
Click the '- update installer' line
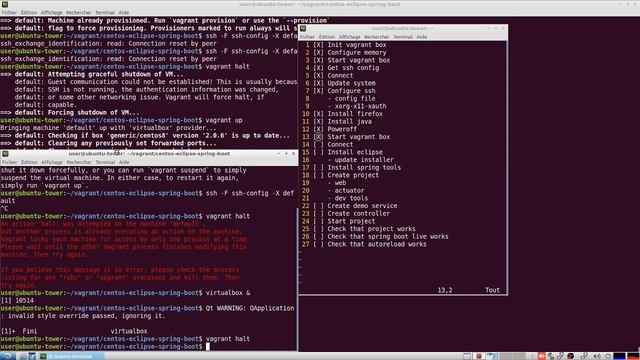point(360,160)
